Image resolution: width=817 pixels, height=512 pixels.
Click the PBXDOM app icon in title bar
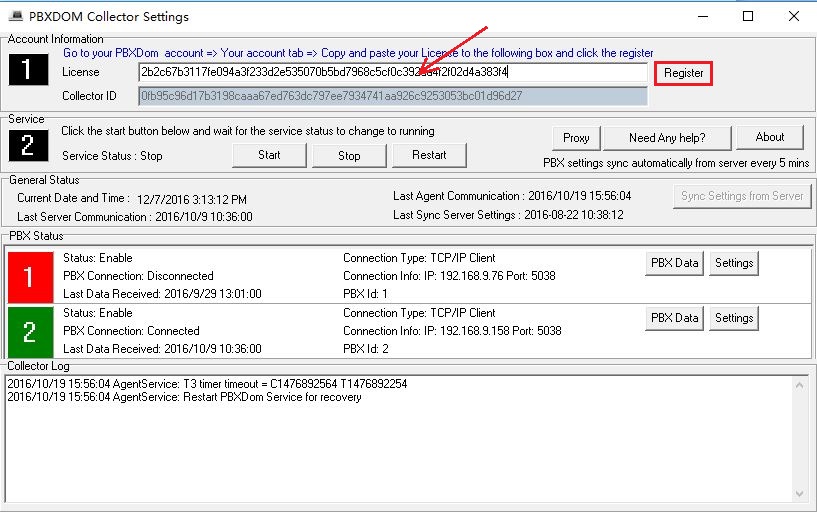pyautogui.click(x=16, y=16)
